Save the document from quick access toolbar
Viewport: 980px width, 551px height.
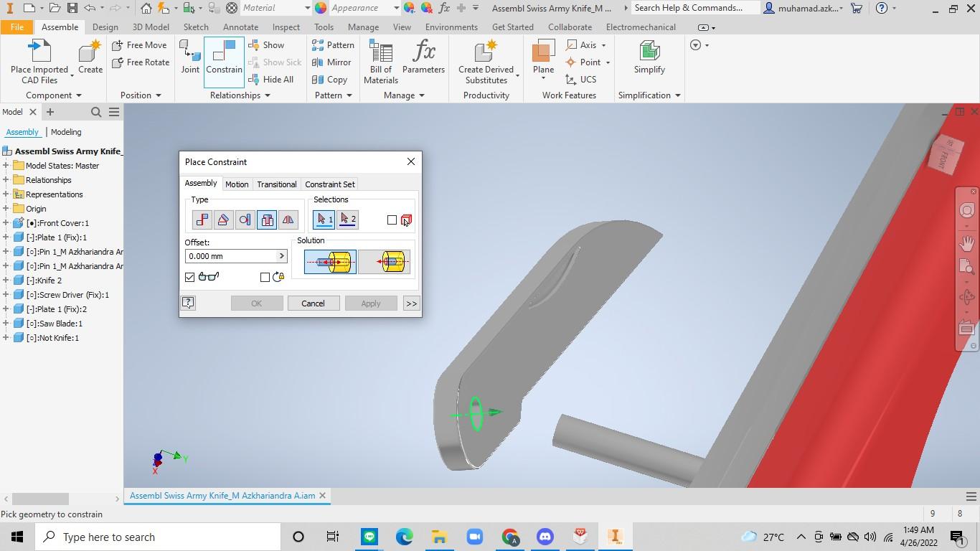[x=72, y=8]
